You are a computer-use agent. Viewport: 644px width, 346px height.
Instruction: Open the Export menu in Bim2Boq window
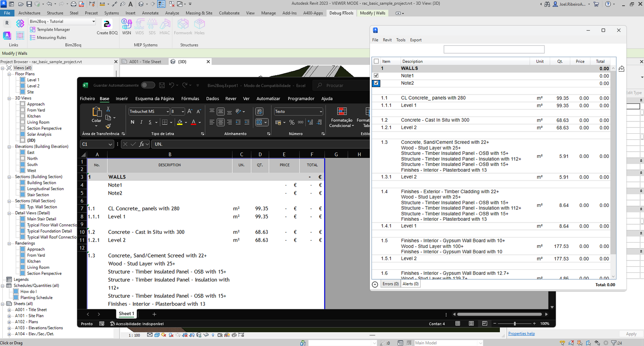[416, 39]
